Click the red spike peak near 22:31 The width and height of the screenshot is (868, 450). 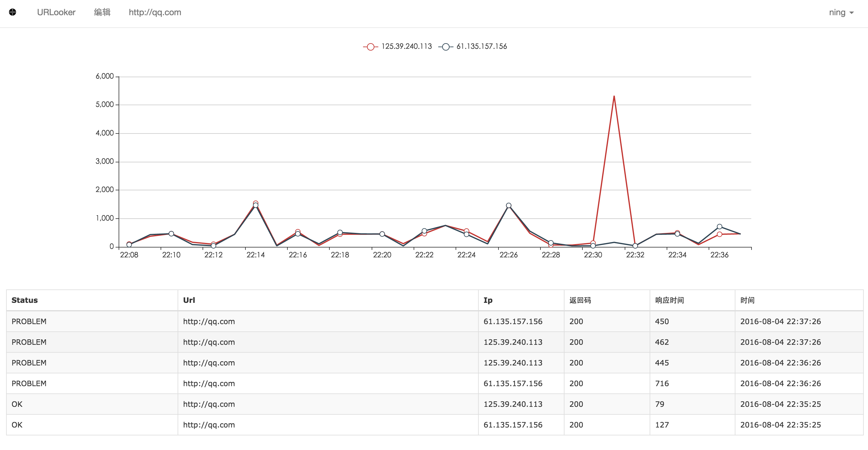(x=614, y=97)
